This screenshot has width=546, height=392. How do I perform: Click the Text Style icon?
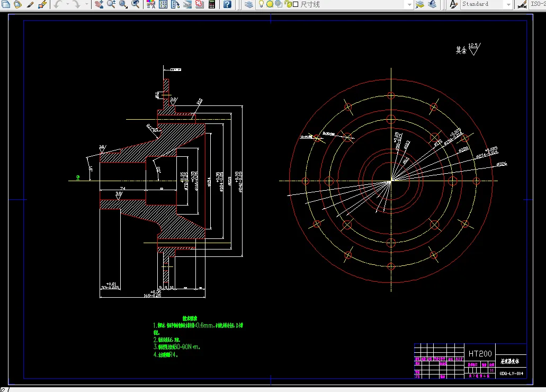(x=453, y=4)
